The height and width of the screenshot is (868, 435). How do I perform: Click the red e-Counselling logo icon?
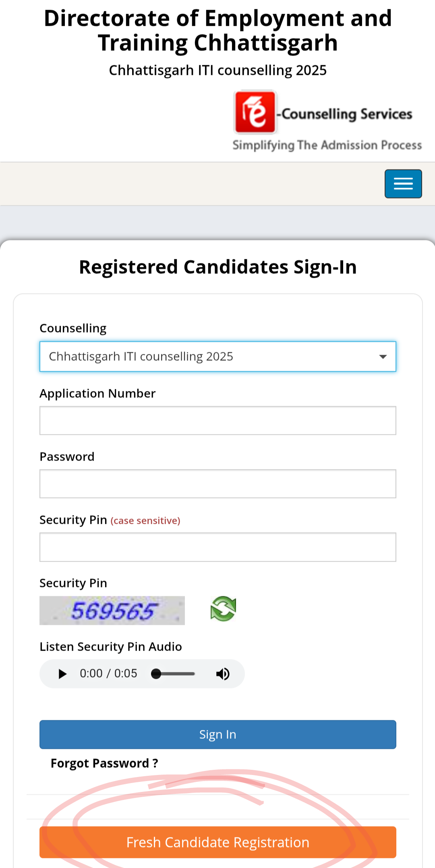point(255,112)
